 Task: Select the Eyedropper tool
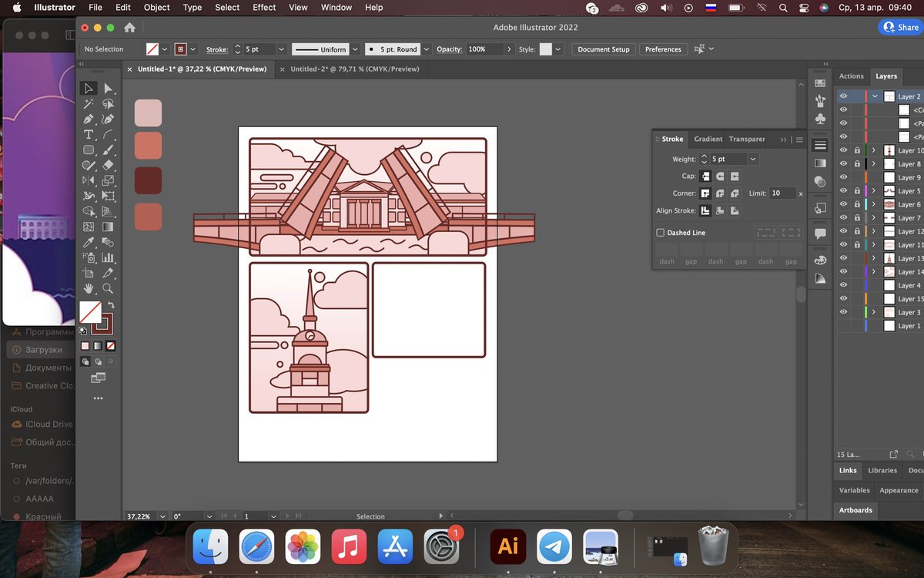tap(89, 242)
